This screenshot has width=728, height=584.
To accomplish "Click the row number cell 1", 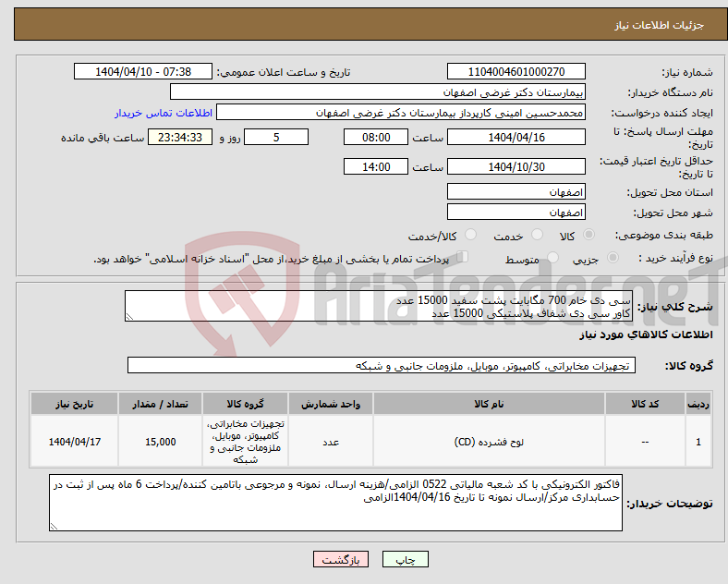I will 698,442.
